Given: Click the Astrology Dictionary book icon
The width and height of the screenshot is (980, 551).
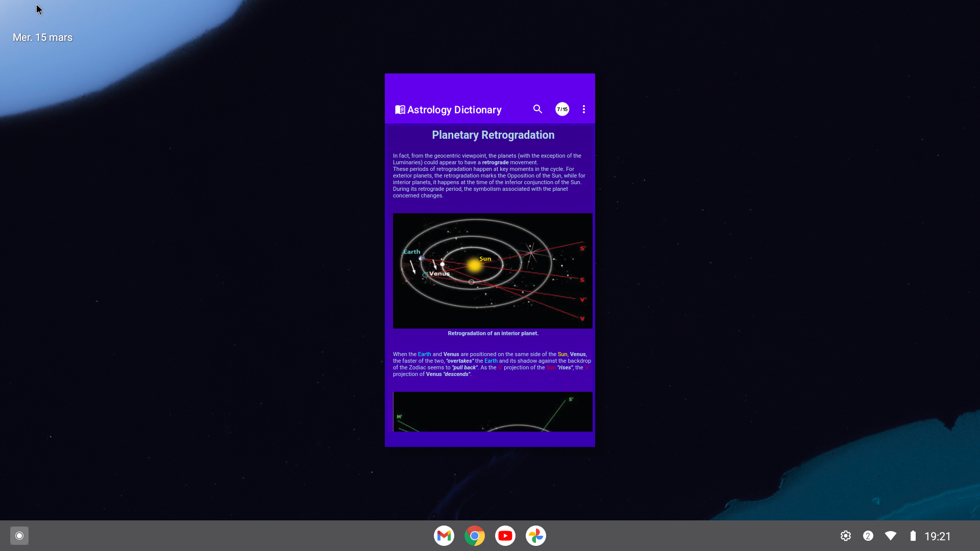Looking at the screenshot, I should point(400,110).
